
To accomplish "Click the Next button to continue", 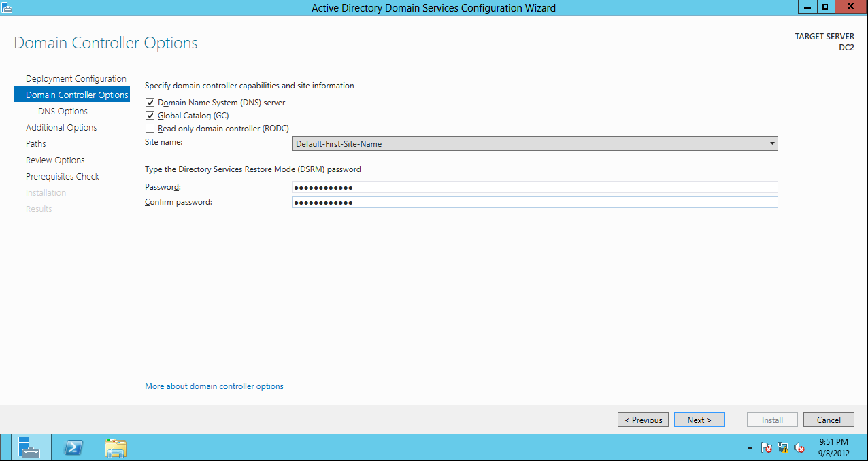I will [699, 420].
